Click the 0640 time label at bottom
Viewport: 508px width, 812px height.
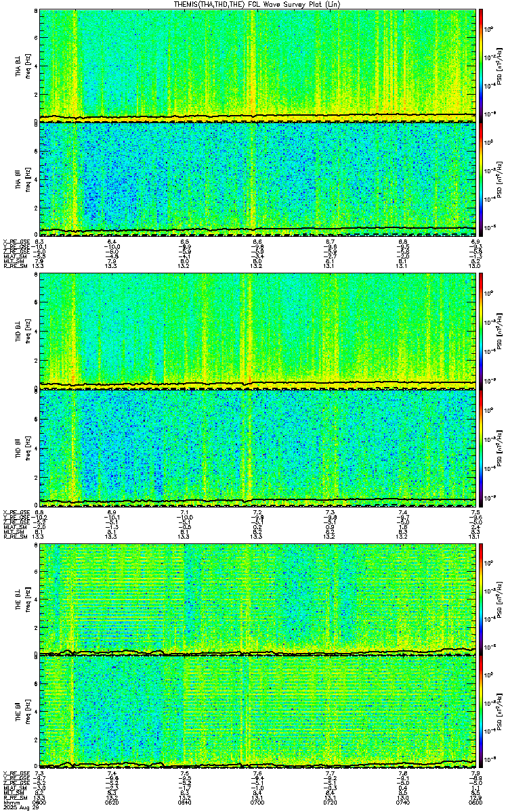[184, 803]
